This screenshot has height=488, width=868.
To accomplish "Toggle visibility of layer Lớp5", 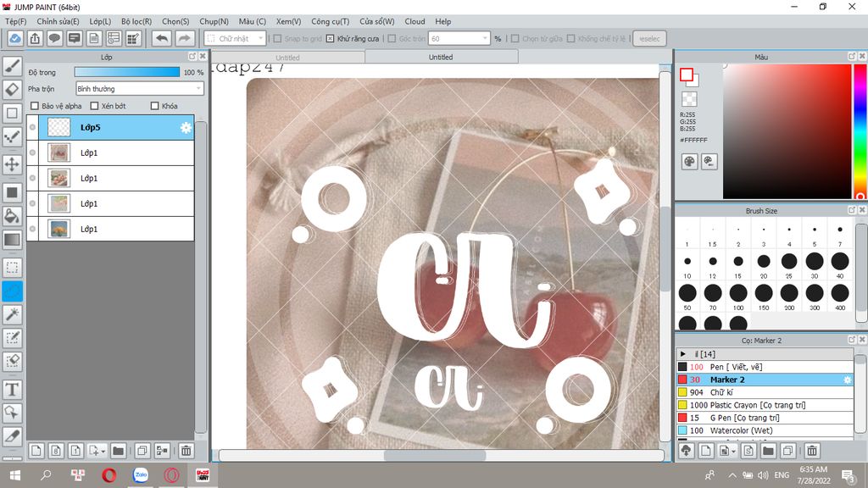I will click(x=33, y=127).
